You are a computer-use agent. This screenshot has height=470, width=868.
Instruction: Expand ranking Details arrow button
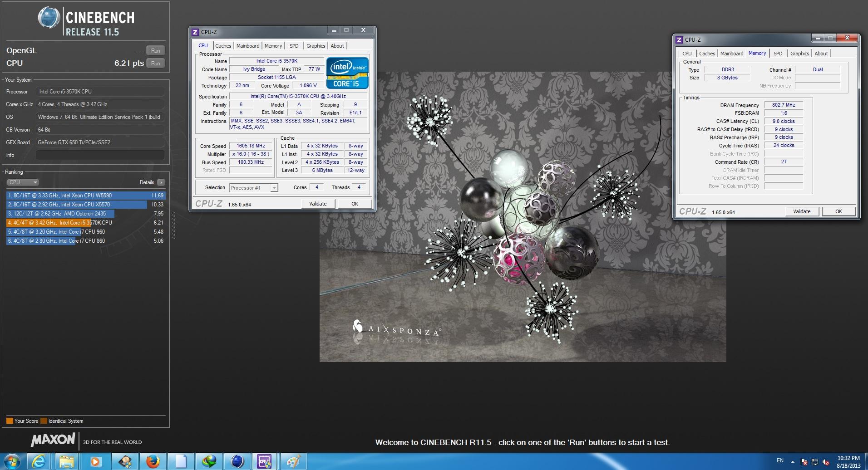(x=161, y=182)
